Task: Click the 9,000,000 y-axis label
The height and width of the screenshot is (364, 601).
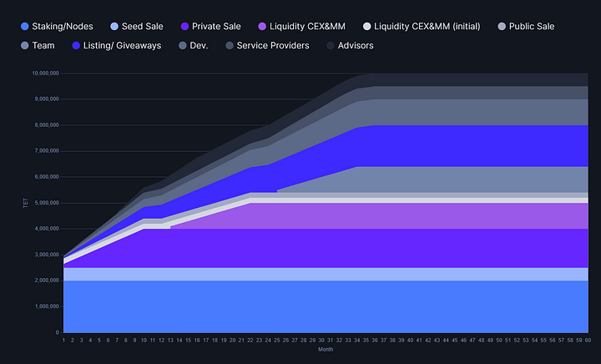Action: (47, 99)
